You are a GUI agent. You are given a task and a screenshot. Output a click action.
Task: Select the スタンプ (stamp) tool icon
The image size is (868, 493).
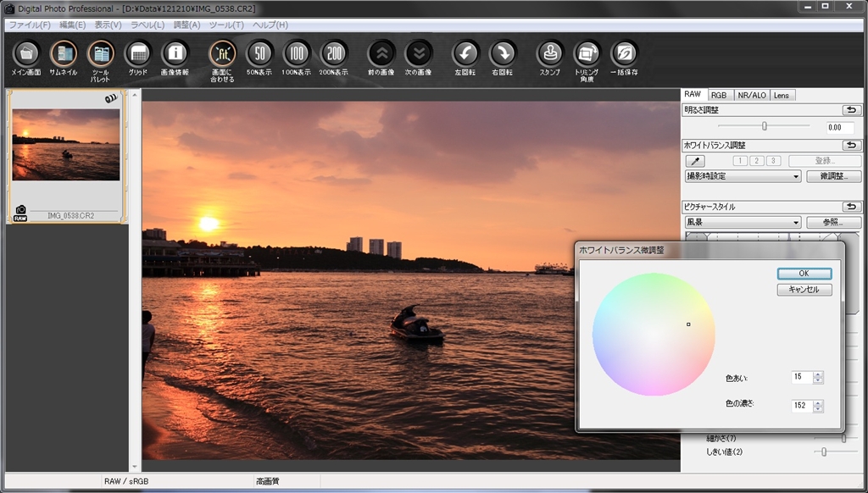(550, 54)
